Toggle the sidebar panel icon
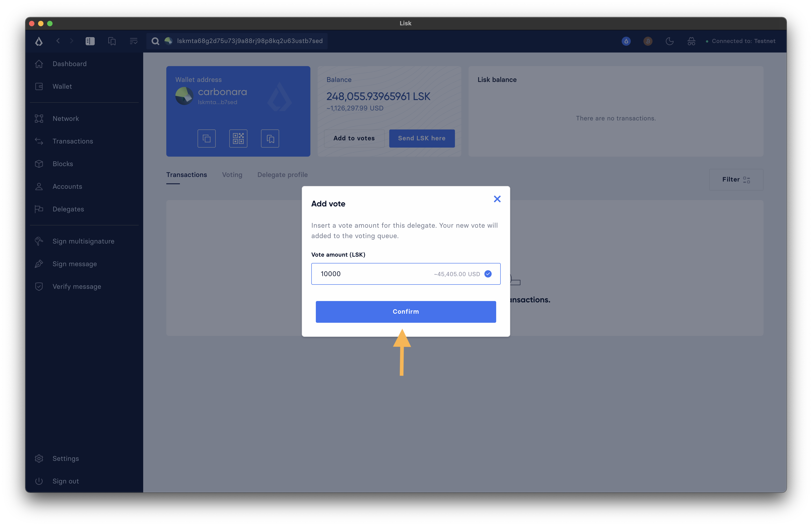Screen dimensions: 812x526 [90, 41]
